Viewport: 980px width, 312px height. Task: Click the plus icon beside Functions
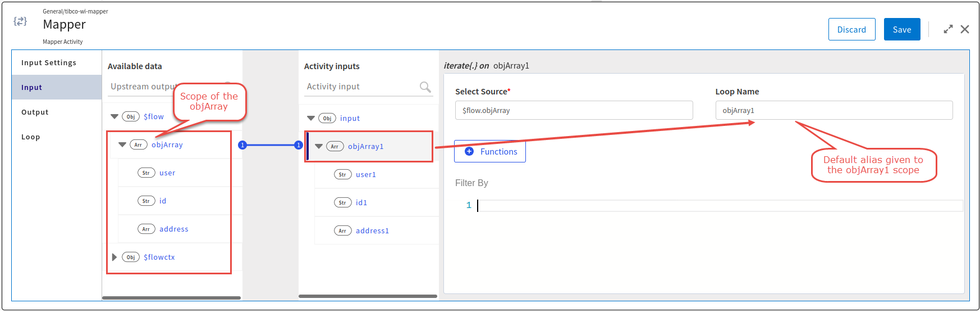click(x=469, y=151)
